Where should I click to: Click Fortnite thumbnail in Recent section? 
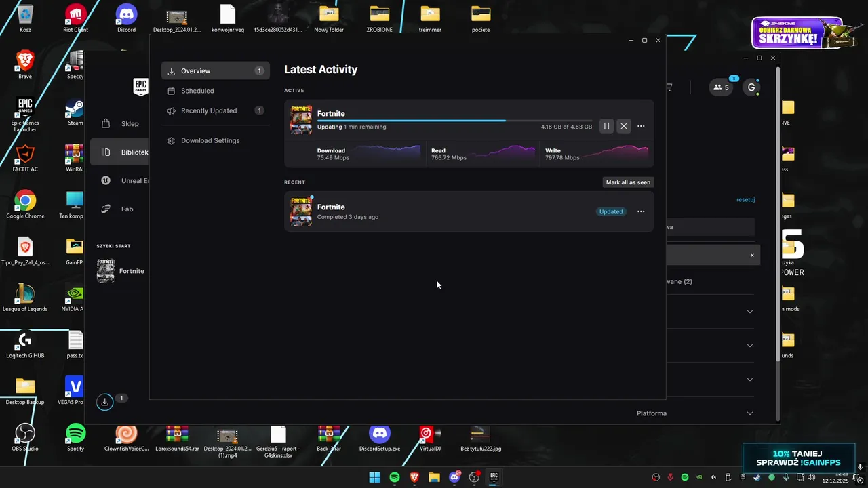point(301,211)
